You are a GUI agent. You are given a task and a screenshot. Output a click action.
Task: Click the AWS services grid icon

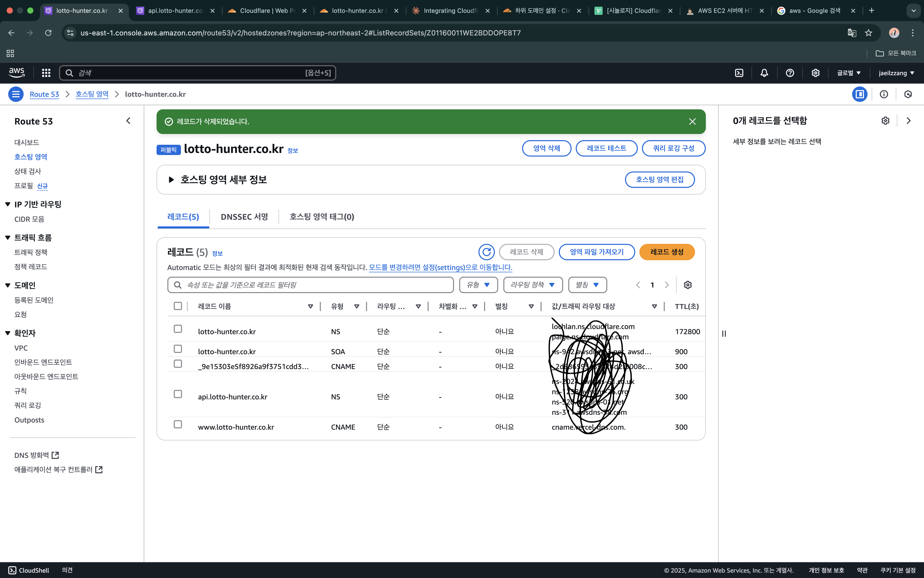pos(46,73)
